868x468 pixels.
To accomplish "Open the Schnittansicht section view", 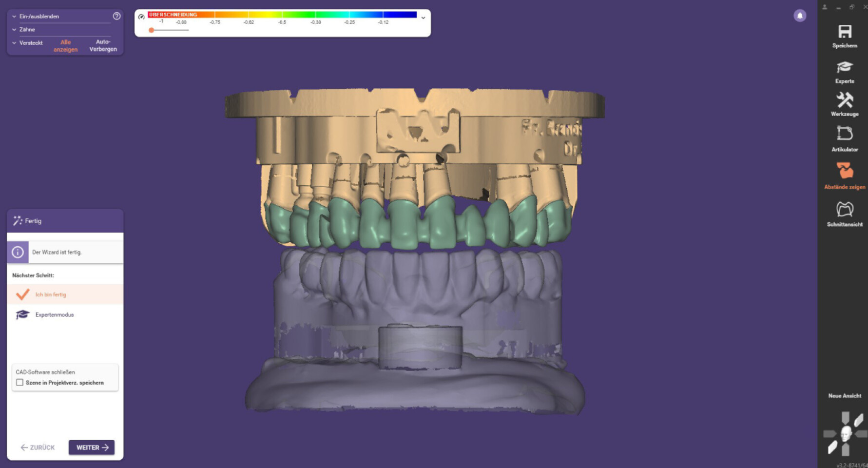I will point(844,210).
